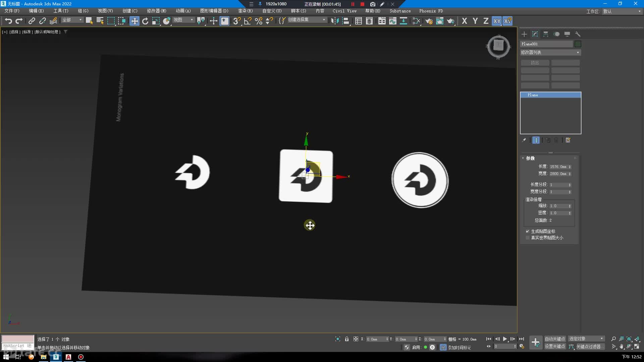Toggle Percent Snap
Screen dimensions: 644x362
tap(258, 21)
